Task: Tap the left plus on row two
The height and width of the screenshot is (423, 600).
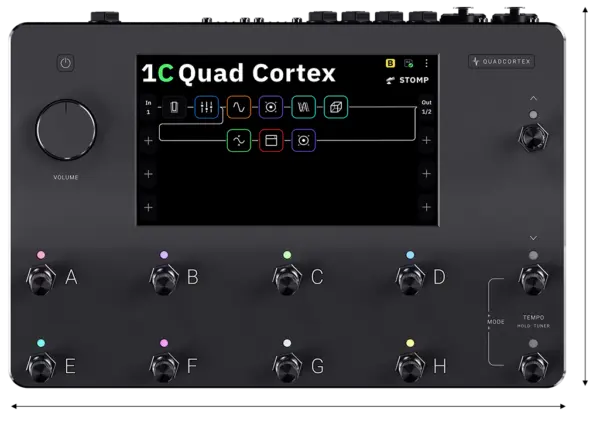Action: (148, 140)
